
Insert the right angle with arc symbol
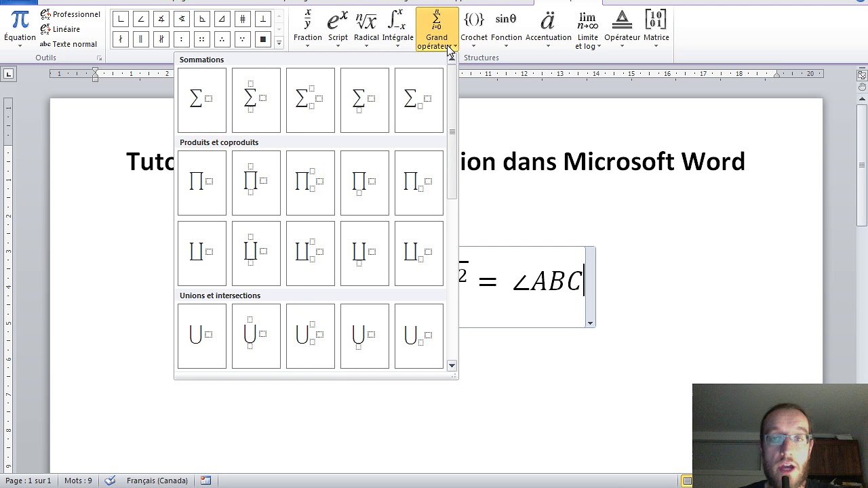pyautogui.click(x=202, y=19)
